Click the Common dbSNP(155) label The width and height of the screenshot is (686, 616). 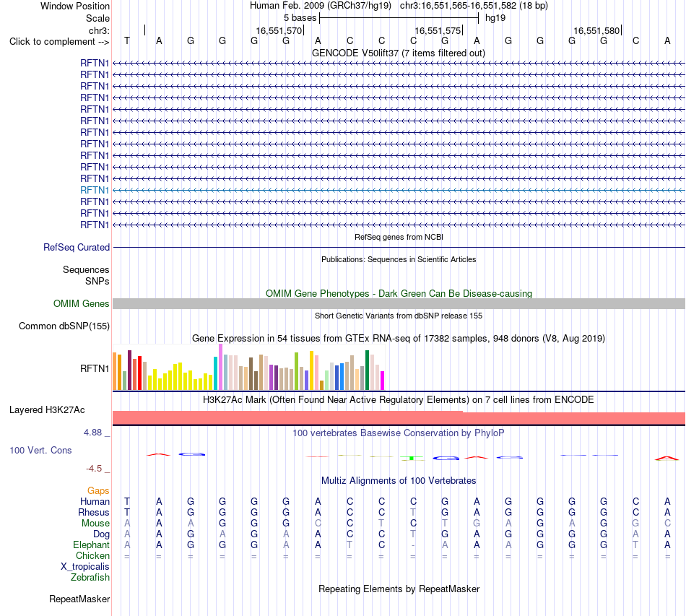(x=64, y=326)
